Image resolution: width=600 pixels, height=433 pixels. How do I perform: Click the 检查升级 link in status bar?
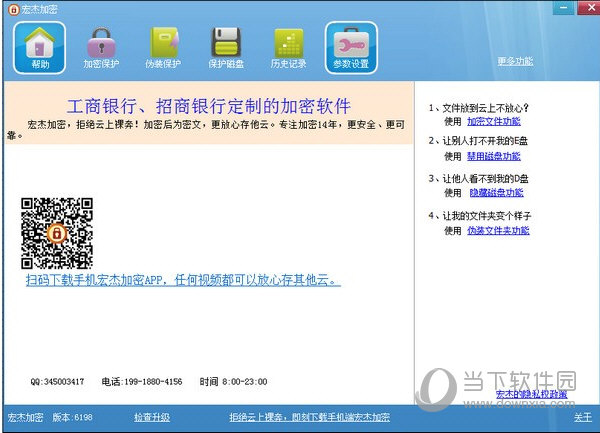tap(152, 417)
